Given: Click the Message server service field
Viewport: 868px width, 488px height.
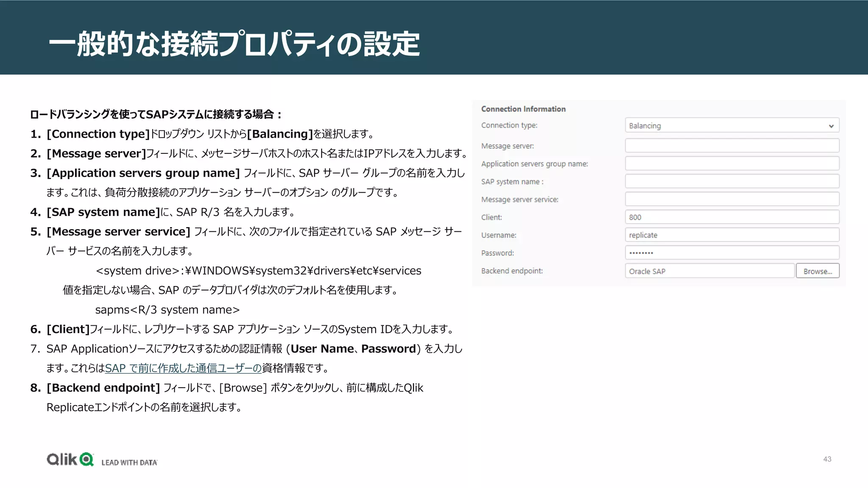Looking at the screenshot, I should coord(732,199).
